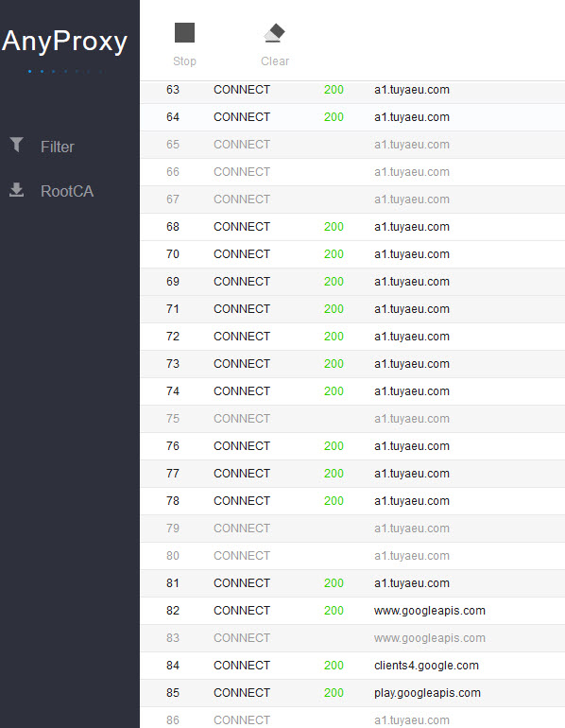Click the Clear eraser icon
Image resolution: width=565 pixels, height=728 pixels.
pyautogui.click(x=275, y=33)
